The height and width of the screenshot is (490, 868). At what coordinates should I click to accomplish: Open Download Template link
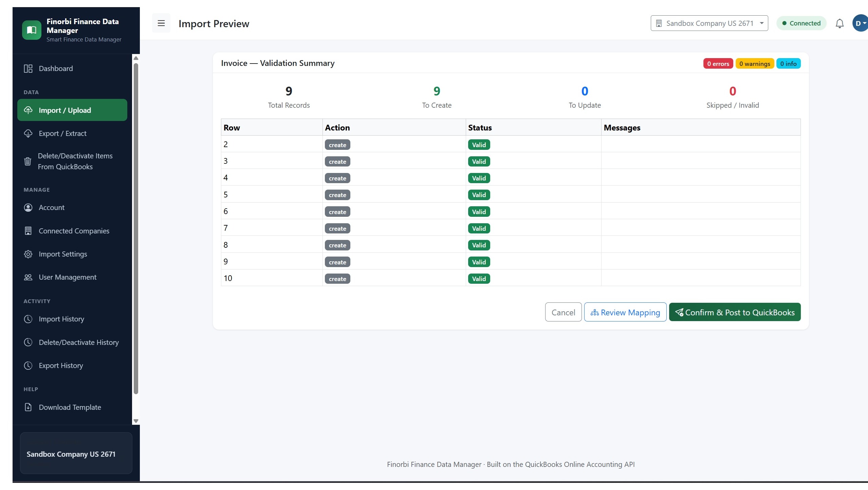point(72,407)
